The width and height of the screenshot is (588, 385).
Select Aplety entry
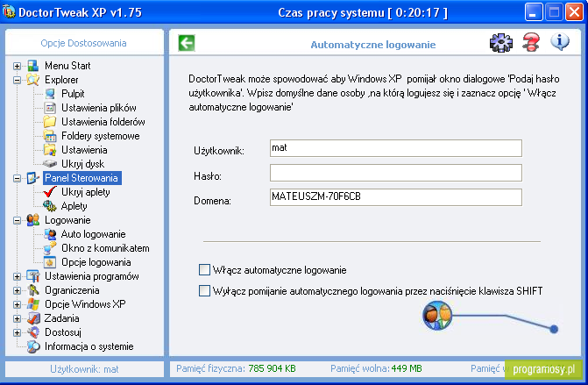(74, 206)
